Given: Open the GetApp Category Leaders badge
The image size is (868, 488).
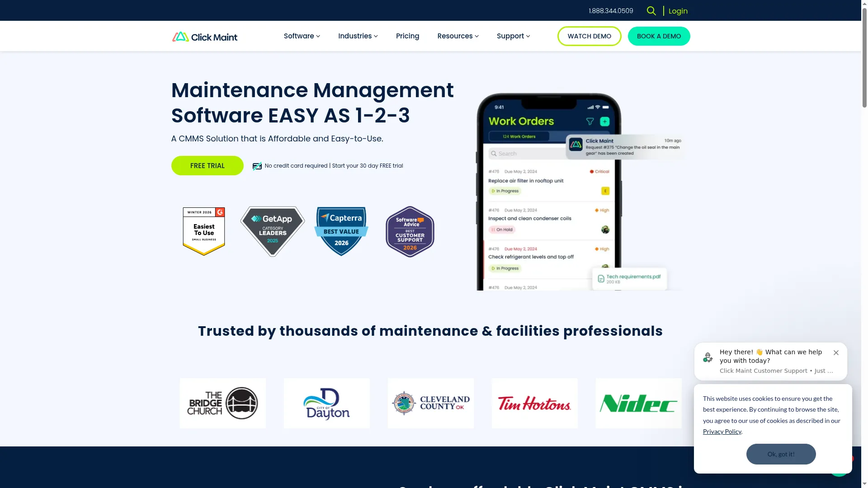Looking at the screenshot, I should pos(273,231).
